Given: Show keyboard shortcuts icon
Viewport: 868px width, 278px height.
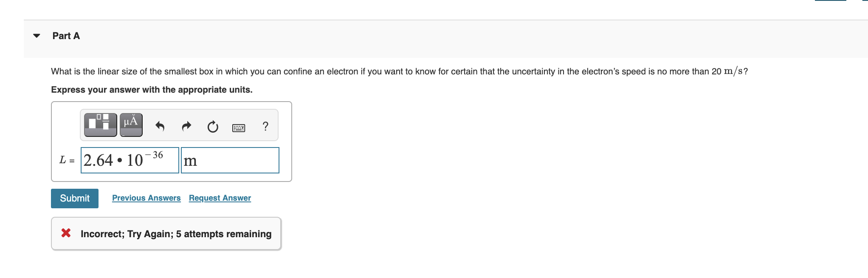Looking at the screenshot, I should coord(239,128).
